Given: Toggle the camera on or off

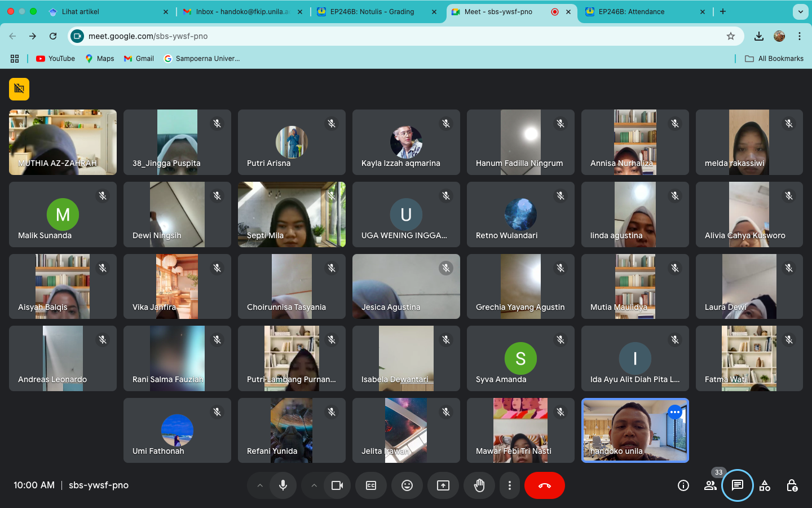Looking at the screenshot, I should coord(337,485).
